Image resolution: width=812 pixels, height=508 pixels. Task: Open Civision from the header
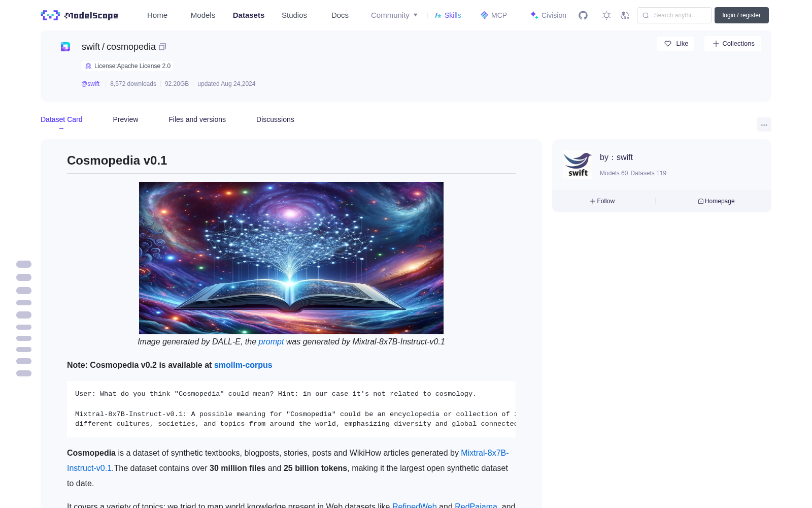pyautogui.click(x=548, y=15)
